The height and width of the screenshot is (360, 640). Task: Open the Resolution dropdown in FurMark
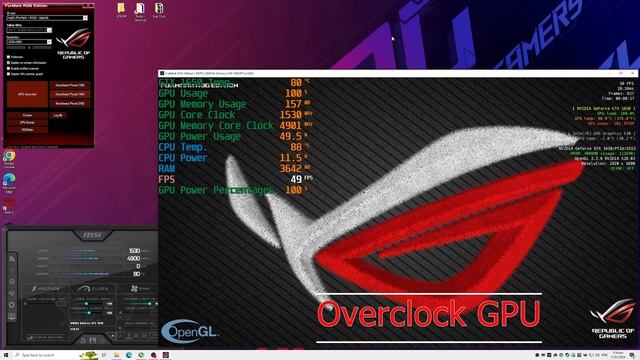click(29, 42)
